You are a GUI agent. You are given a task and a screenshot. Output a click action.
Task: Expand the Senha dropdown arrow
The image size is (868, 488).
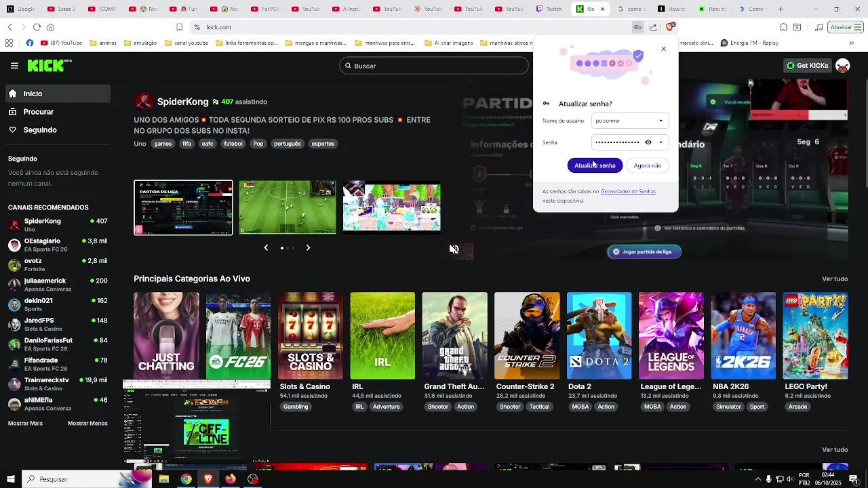pyautogui.click(x=660, y=142)
